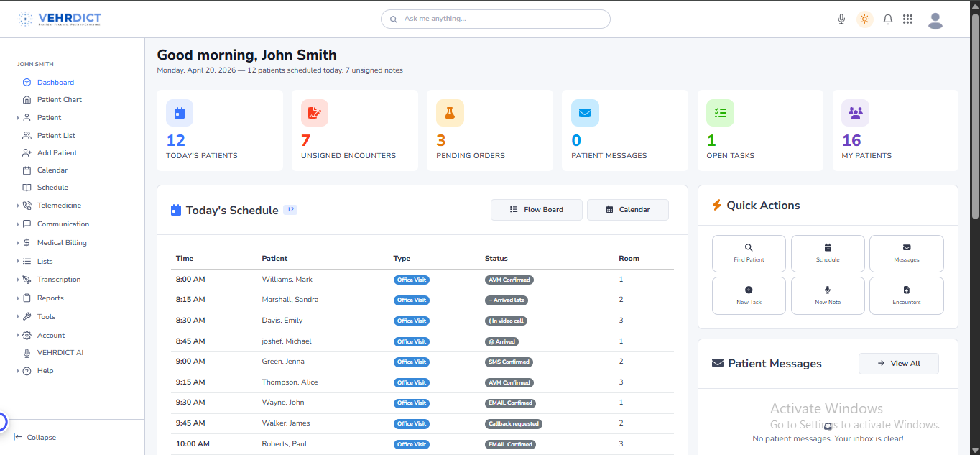Select Calendar from the sidebar menu
This screenshot has height=455, width=980.
52,170
